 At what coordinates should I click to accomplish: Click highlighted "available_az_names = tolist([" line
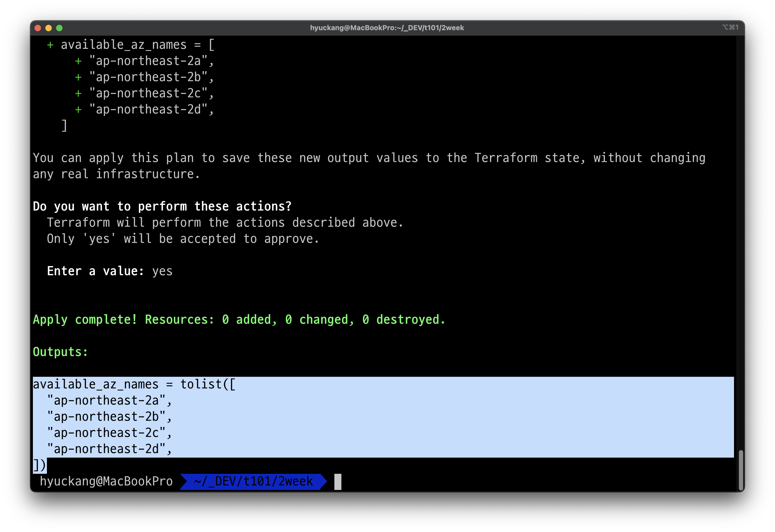(134, 384)
